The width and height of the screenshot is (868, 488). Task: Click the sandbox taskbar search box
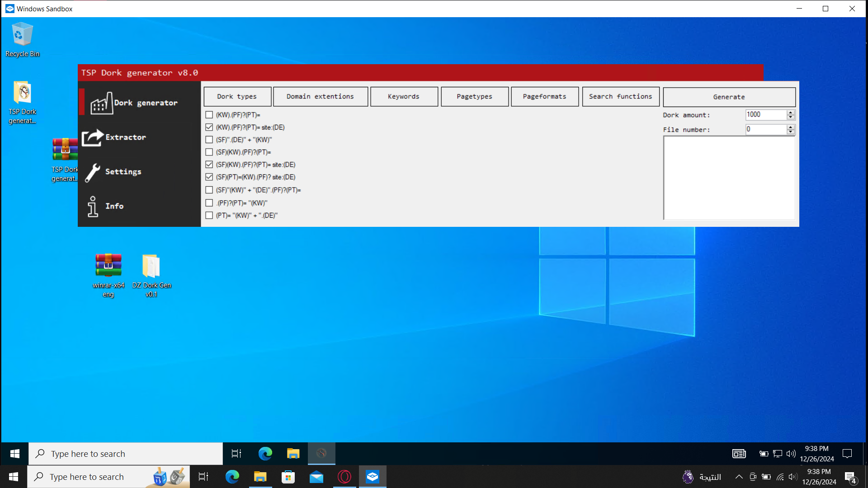point(126,454)
